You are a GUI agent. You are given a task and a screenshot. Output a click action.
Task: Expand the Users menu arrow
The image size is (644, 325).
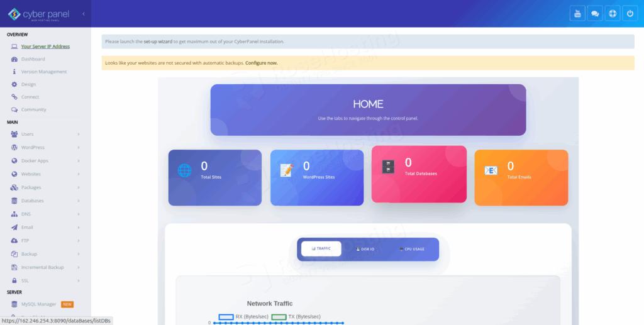[79, 134]
